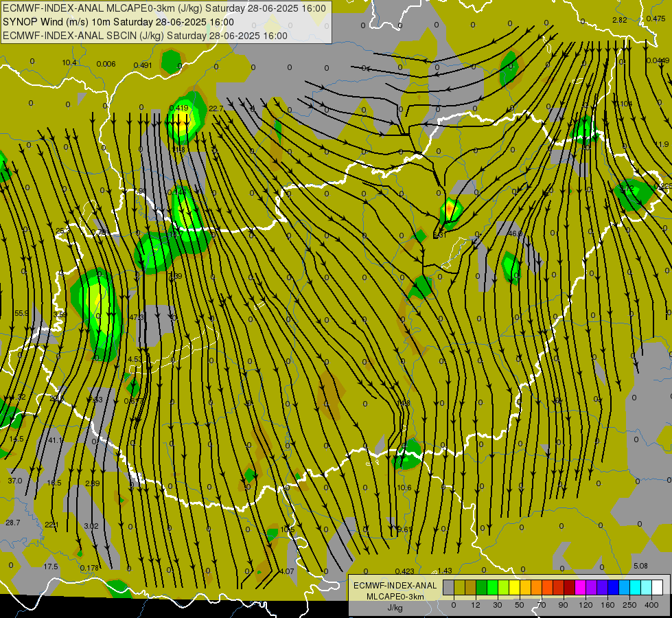Viewport: 672px width, 618px height.
Task: Click the legend tick label 120
Action: [586, 605]
